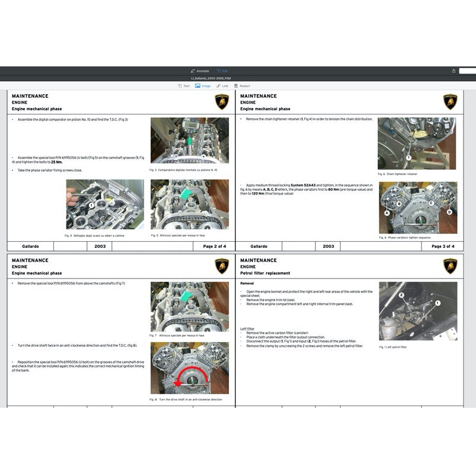Switch to Annotate mode
The width and height of the screenshot is (476, 476).
pyautogui.click(x=200, y=71)
